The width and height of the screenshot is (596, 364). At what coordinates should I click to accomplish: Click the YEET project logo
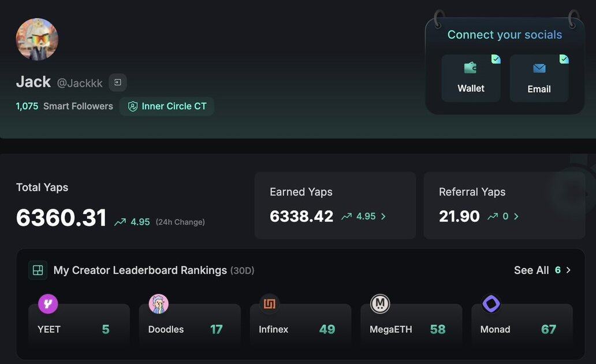click(x=48, y=303)
